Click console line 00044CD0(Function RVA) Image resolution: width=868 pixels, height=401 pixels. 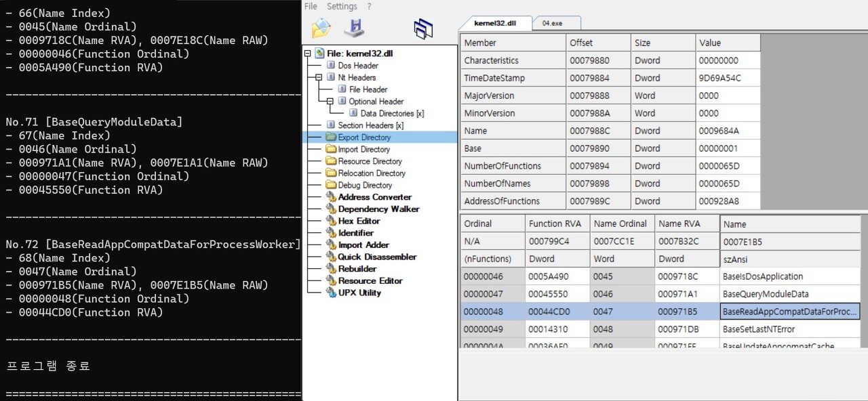pos(85,312)
